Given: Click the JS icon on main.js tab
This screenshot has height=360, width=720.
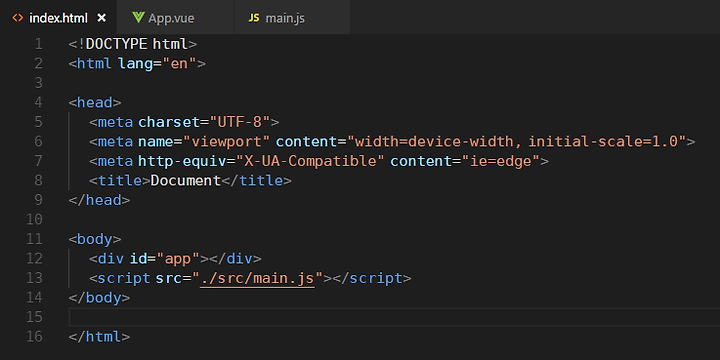Looking at the screenshot, I should tap(253, 18).
